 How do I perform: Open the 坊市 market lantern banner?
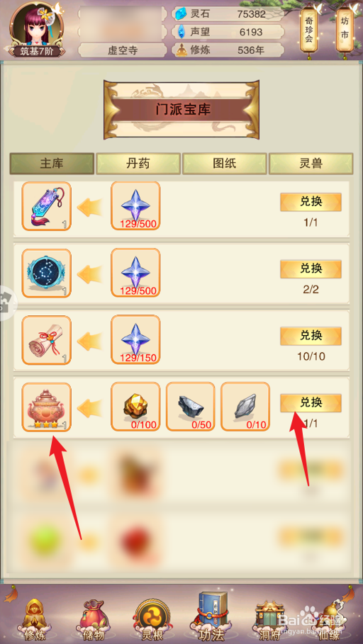pyautogui.click(x=345, y=28)
